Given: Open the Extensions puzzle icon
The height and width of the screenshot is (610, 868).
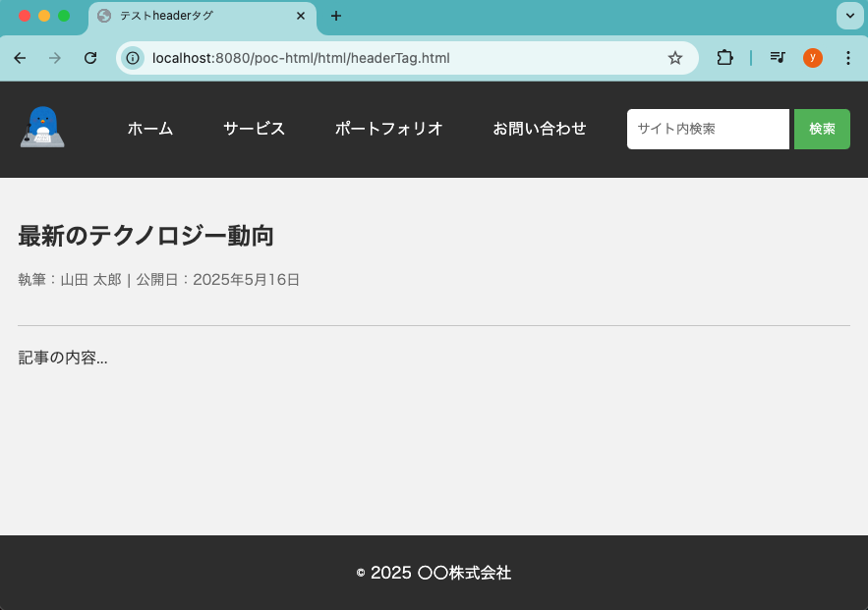Looking at the screenshot, I should point(724,58).
